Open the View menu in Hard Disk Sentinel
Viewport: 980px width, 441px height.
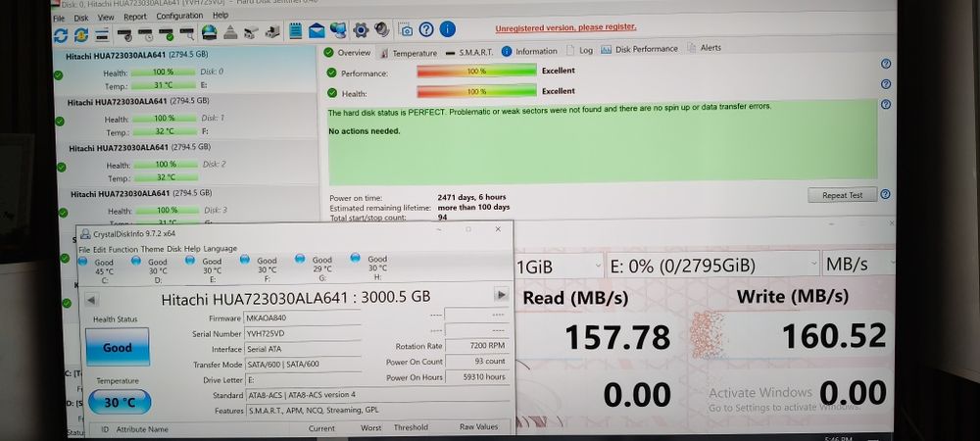point(106,18)
